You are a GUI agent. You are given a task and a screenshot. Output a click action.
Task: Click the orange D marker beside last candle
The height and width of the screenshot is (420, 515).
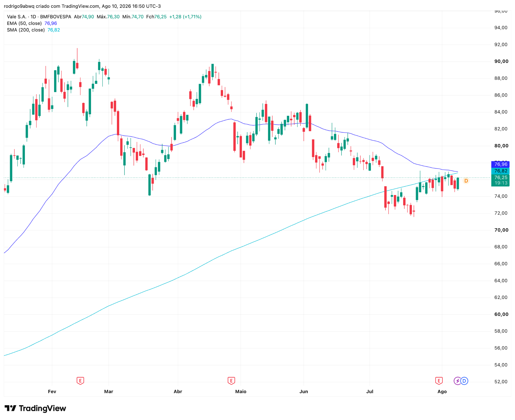click(x=466, y=181)
